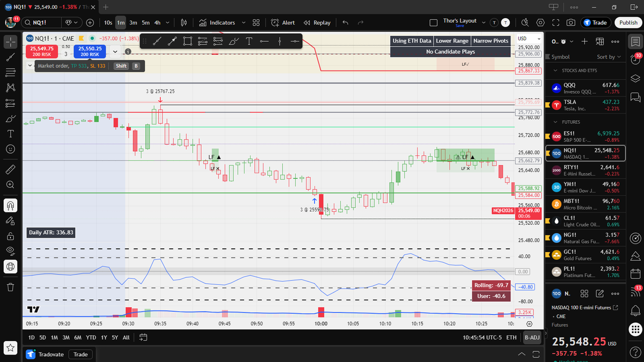The height and width of the screenshot is (362, 644).
Task: Select the Text tool in left sidebar
Action: click(x=10, y=134)
